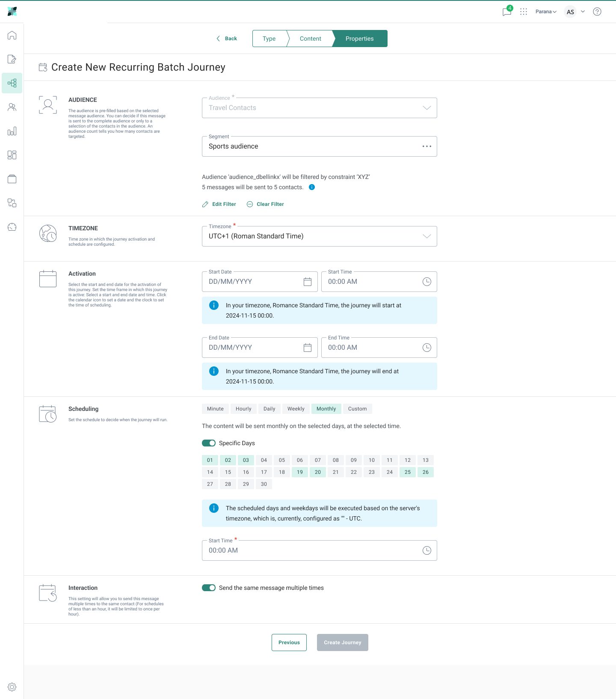
Task: Click the Scheduling Start Time field
Action: (320, 550)
